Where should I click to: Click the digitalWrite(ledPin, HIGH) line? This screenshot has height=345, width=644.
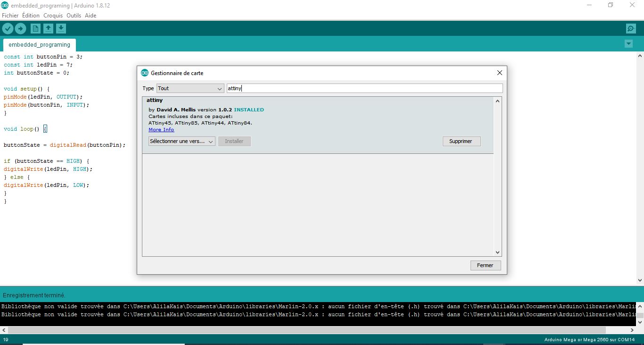pyautogui.click(x=48, y=169)
